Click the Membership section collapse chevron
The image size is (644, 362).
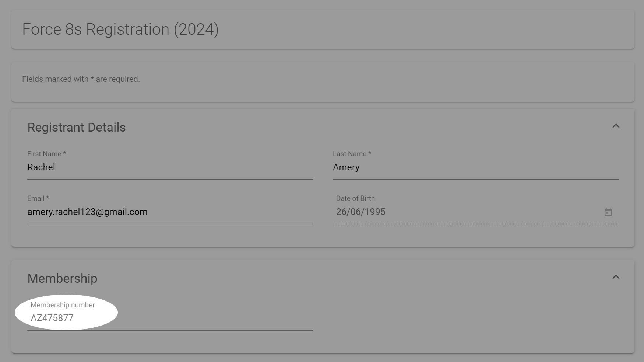tap(616, 277)
